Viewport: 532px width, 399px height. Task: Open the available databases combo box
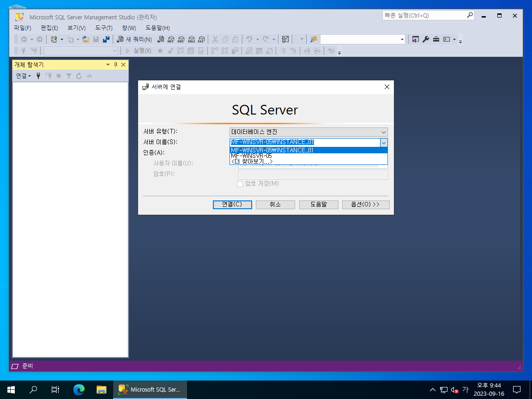(x=81, y=51)
